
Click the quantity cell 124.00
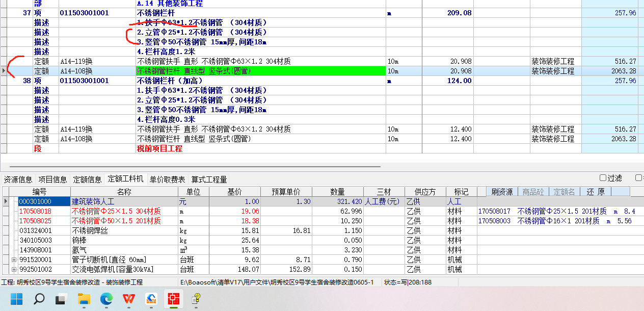459,81
